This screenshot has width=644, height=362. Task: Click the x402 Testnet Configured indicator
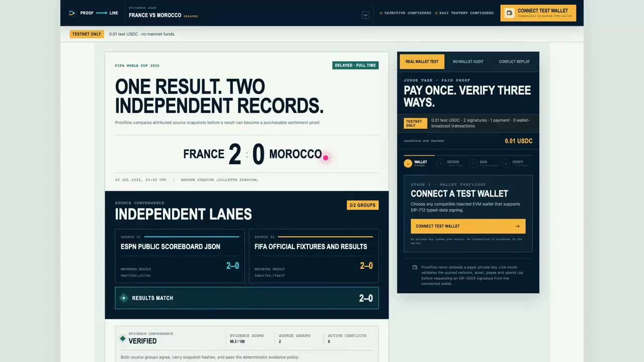[x=464, y=13]
